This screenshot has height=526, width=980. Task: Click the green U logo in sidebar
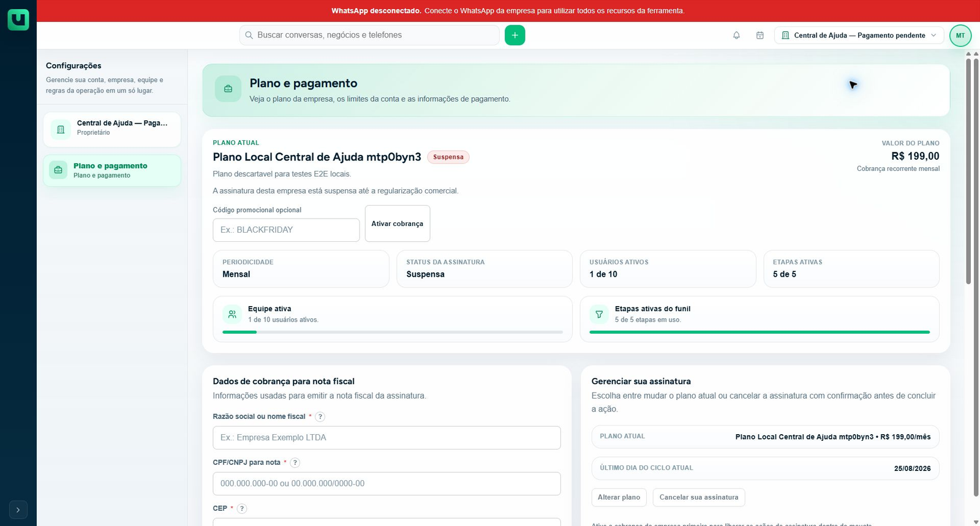click(x=18, y=20)
